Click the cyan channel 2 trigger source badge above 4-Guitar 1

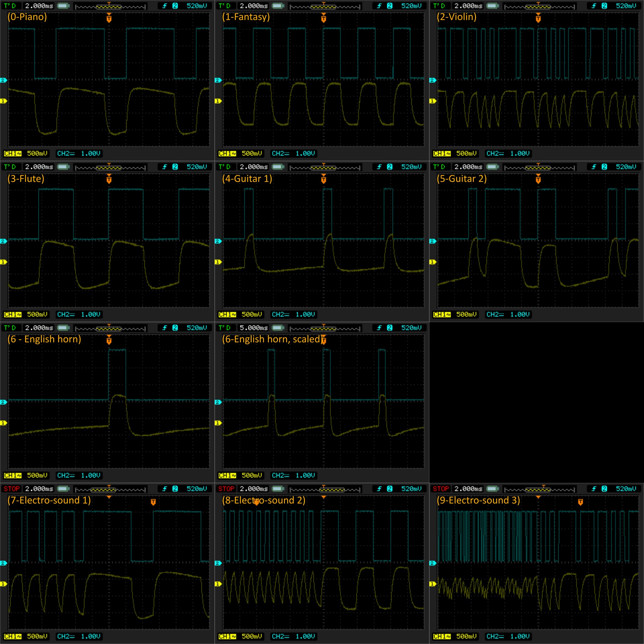pyautogui.click(x=389, y=167)
